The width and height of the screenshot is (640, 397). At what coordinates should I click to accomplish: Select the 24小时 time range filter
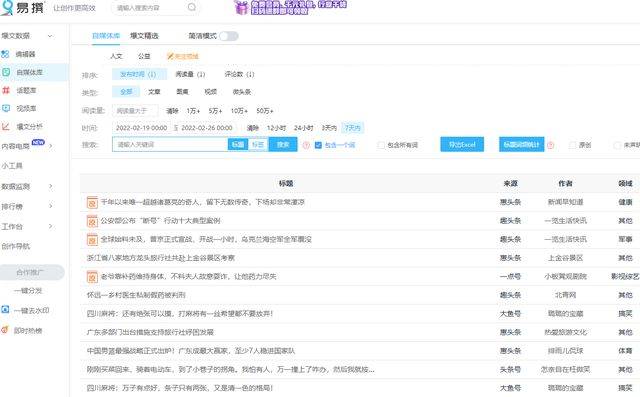304,128
